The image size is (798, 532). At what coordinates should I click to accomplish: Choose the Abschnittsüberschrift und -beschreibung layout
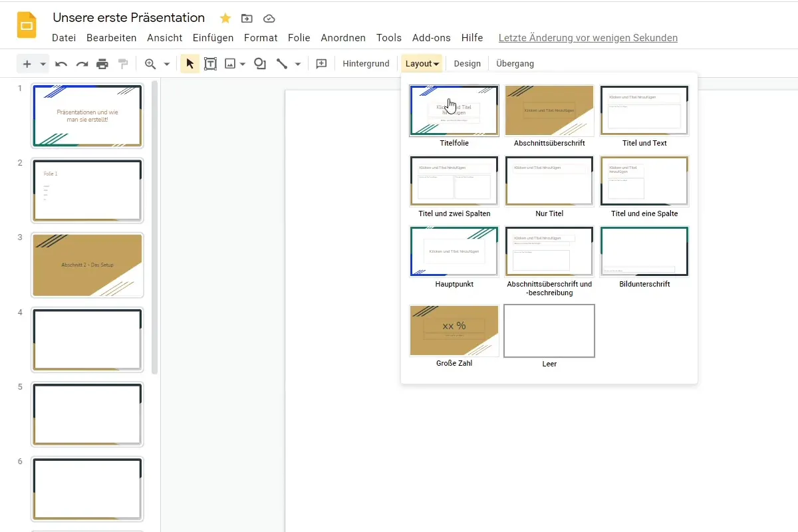point(549,251)
